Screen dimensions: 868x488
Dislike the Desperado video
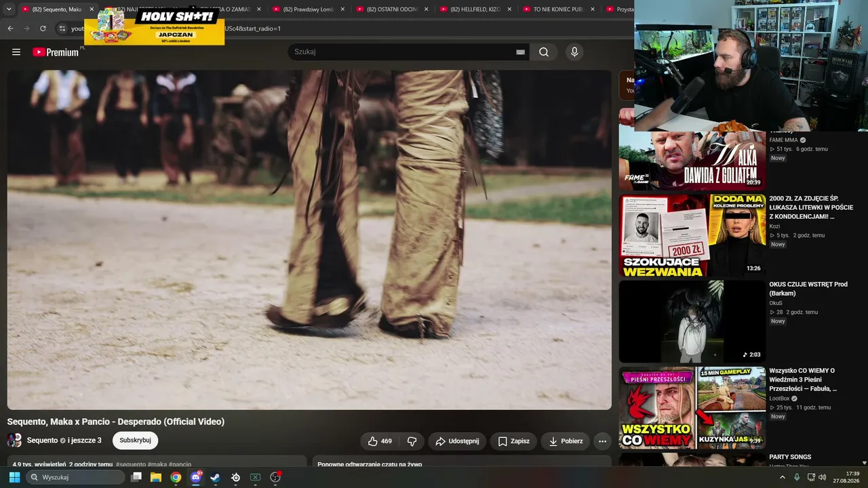pos(412,441)
